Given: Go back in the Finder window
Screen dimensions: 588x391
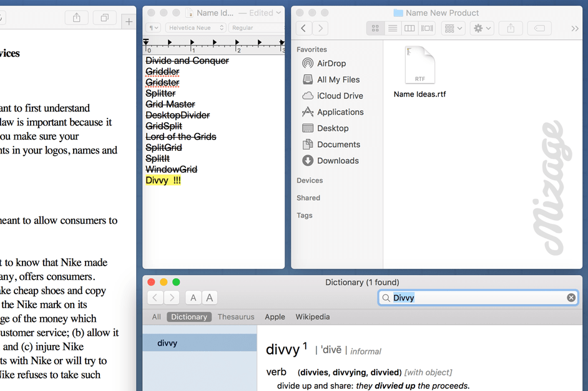Looking at the screenshot, I should [x=304, y=28].
